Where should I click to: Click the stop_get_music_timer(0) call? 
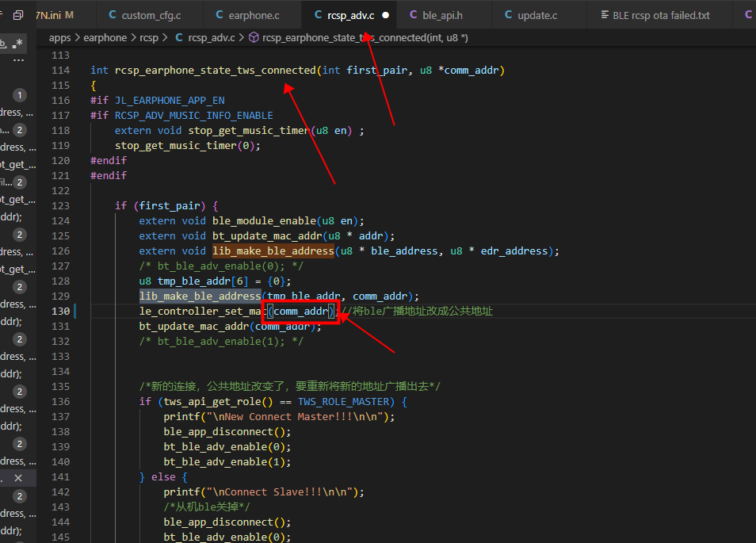click(x=188, y=146)
